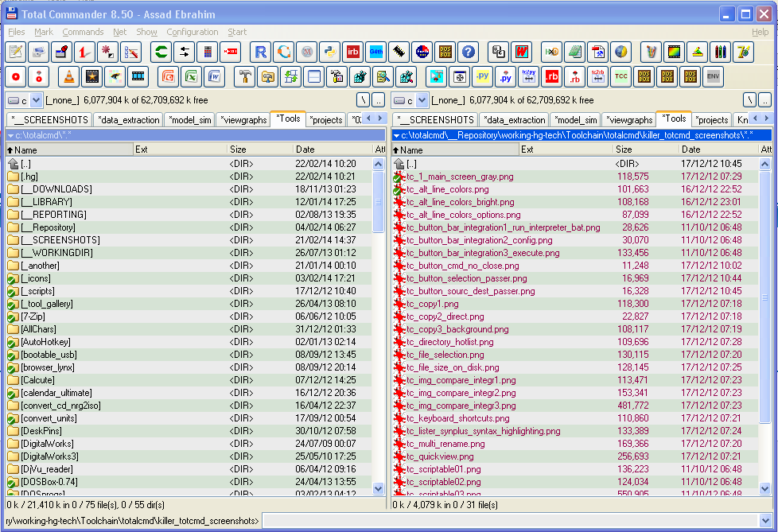Open the PowerPoint toolbar icon

pos(169,77)
